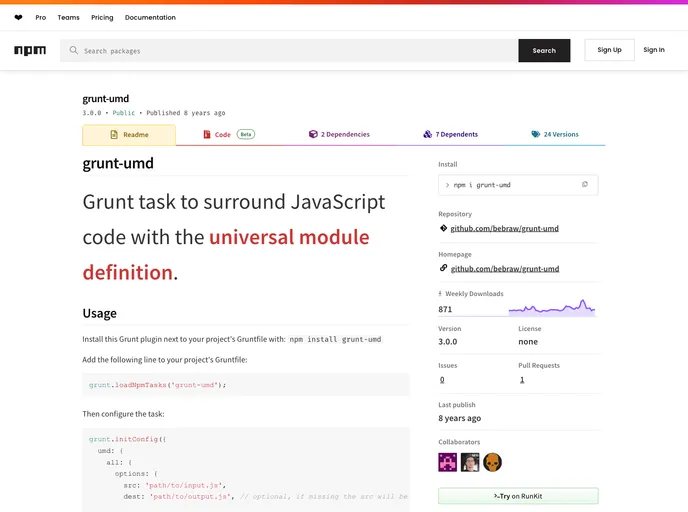Click the homepage chain link icon

click(x=443, y=268)
